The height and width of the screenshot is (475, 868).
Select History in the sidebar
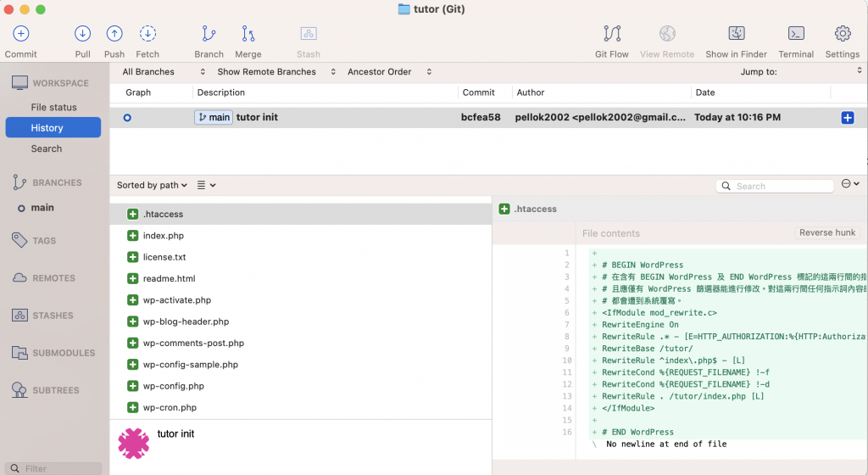53,128
